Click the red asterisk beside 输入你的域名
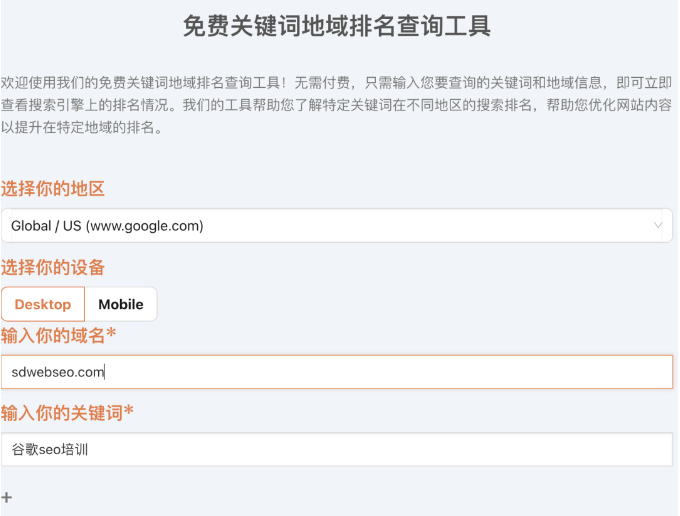 point(111,335)
